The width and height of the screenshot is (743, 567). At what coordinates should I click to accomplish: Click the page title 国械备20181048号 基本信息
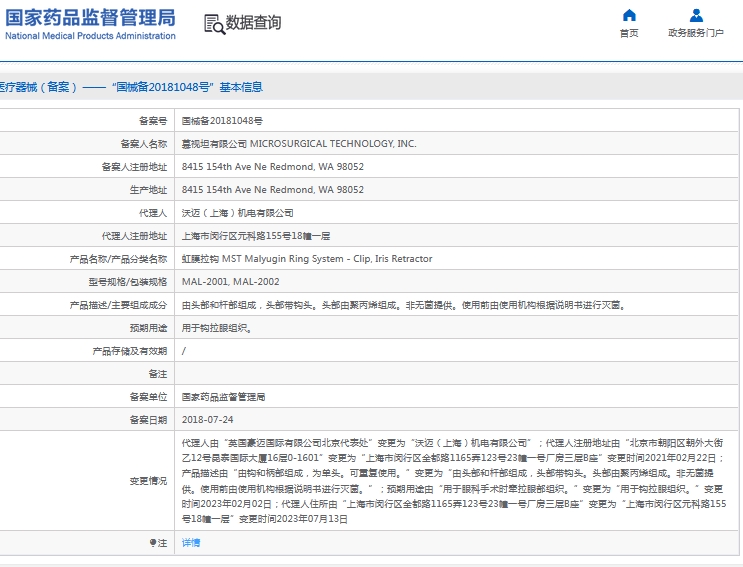[187, 87]
